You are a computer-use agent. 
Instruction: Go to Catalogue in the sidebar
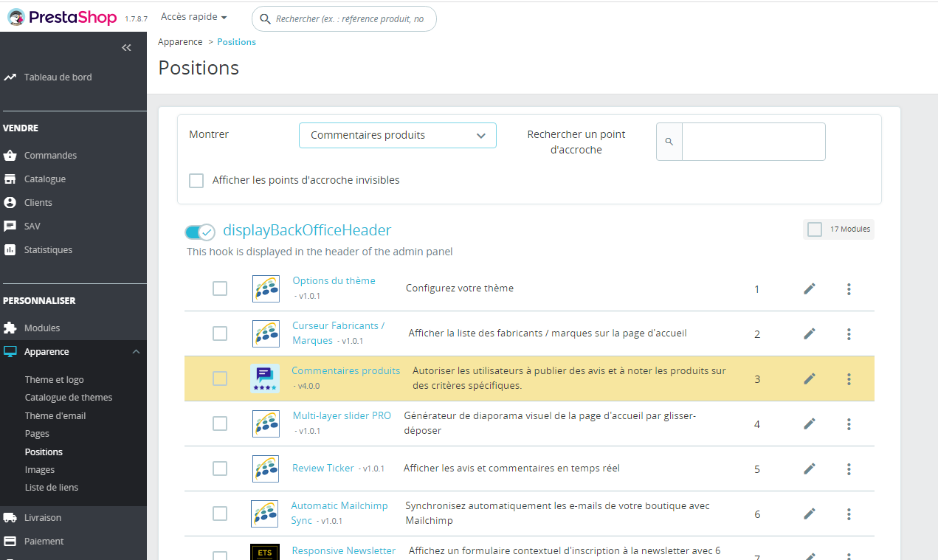click(45, 179)
